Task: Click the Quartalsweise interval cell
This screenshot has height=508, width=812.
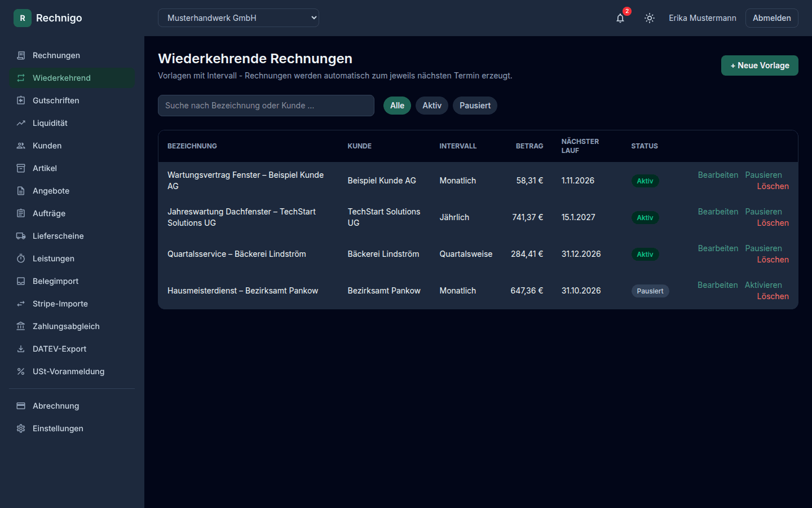Action: pyautogui.click(x=466, y=254)
